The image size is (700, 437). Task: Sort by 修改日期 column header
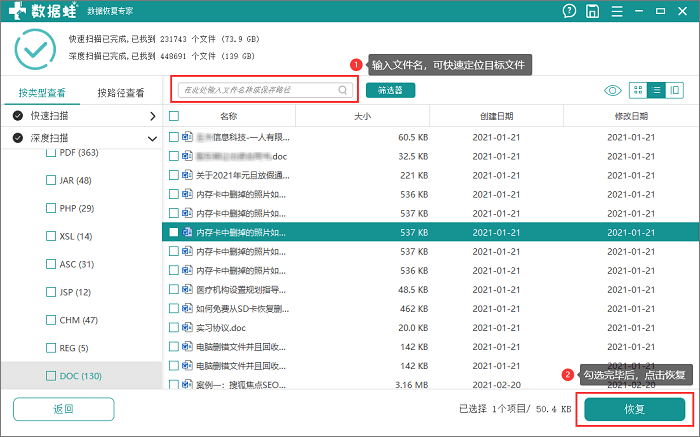(631, 117)
